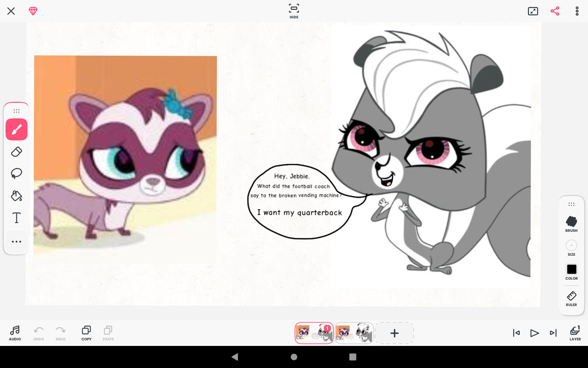Open the black COLOR swatch
Screen dimensions: 588x368
571,272
